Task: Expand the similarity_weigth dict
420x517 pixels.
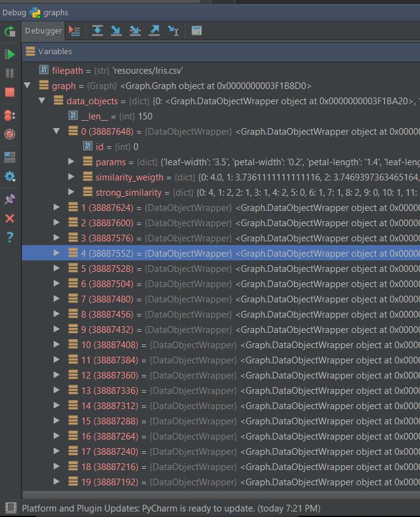Action: coord(71,177)
